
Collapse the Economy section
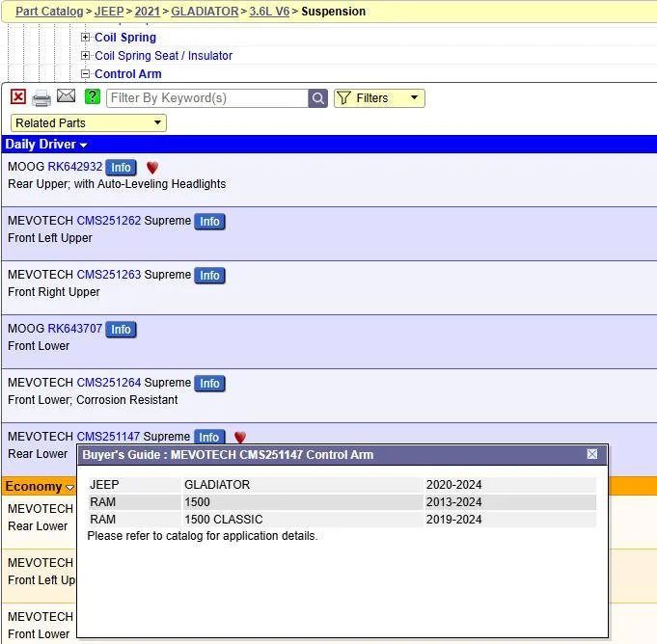[x=40, y=487]
